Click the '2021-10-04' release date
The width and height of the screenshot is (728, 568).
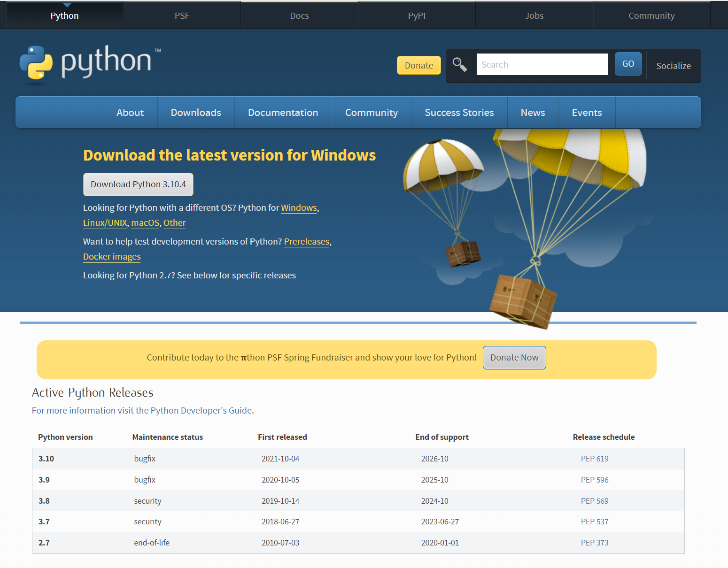[x=280, y=459]
